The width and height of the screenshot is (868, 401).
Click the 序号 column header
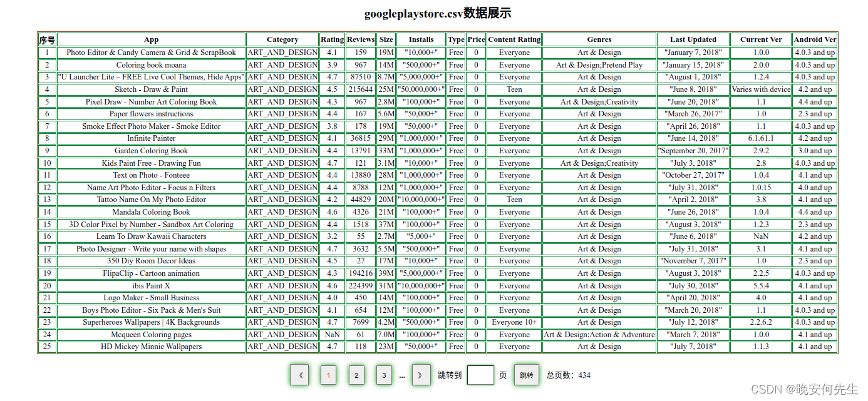tap(47, 40)
